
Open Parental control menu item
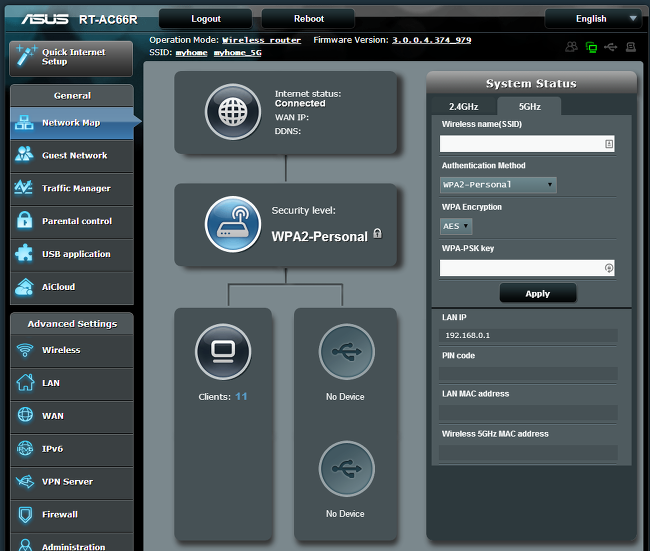pyautogui.click(x=72, y=221)
